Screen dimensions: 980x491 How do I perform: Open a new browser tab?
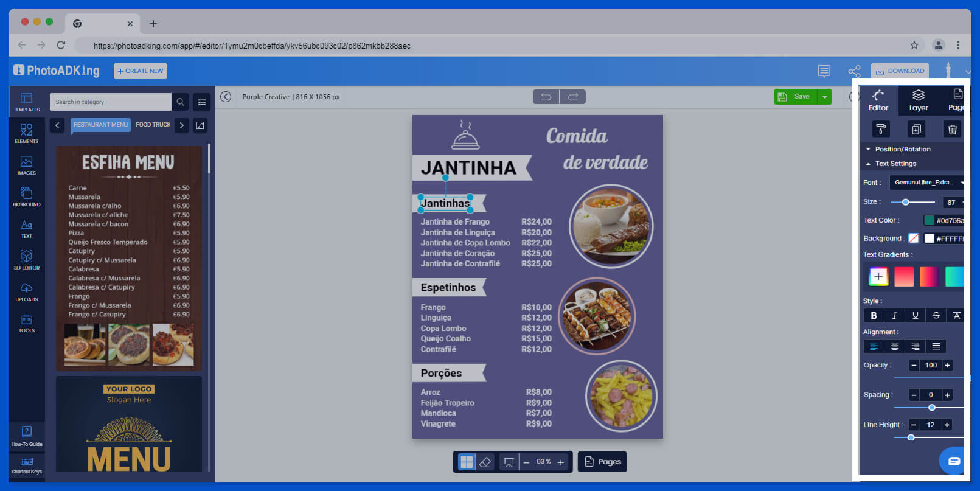pyautogui.click(x=153, y=24)
